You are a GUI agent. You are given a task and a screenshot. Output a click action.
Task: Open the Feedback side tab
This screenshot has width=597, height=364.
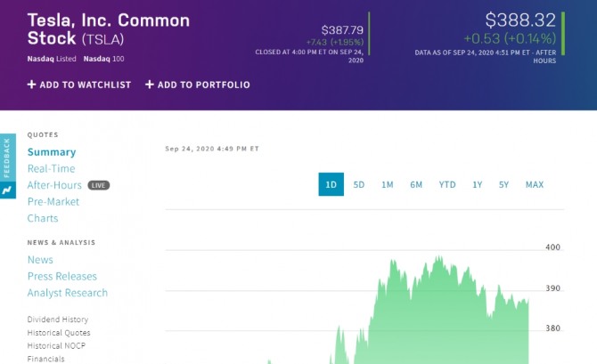coord(8,158)
